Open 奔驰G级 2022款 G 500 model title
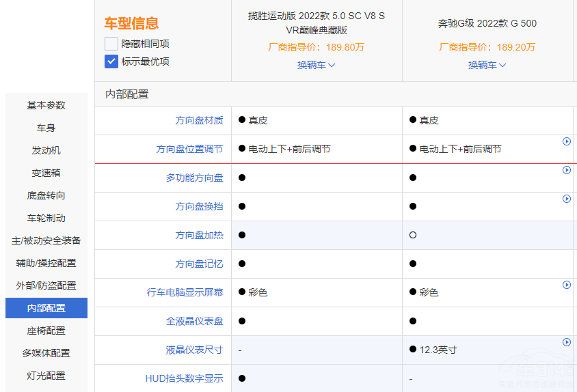The height and width of the screenshot is (392, 577). [x=487, y=23]
